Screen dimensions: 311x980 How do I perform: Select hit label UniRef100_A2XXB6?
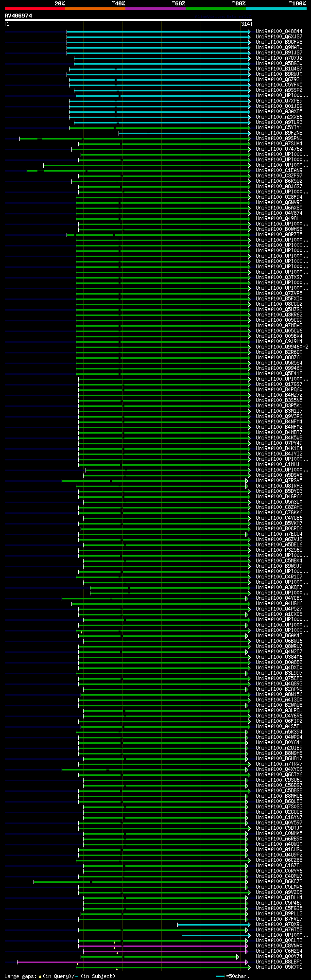tap(279, 117)
